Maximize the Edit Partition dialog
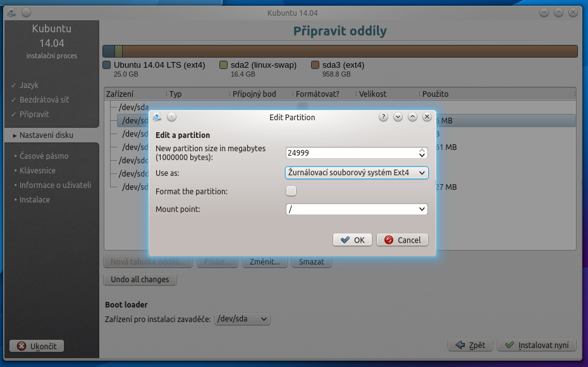Image resolution: width=588 pixels, height=367 pixels. [412, 117]
